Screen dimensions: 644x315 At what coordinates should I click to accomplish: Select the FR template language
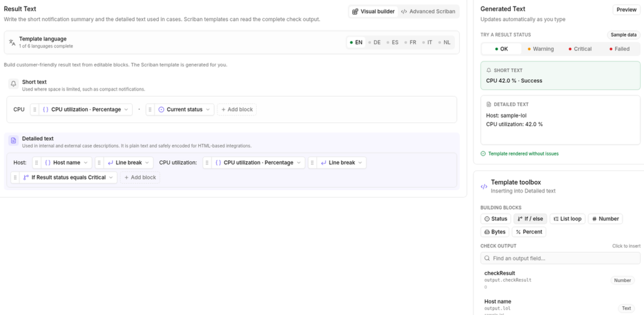(410, 42)
